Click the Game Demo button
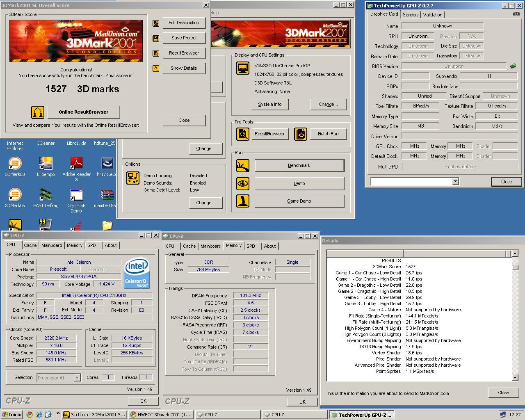The image size is (525, 420). [x=299, y=201]
